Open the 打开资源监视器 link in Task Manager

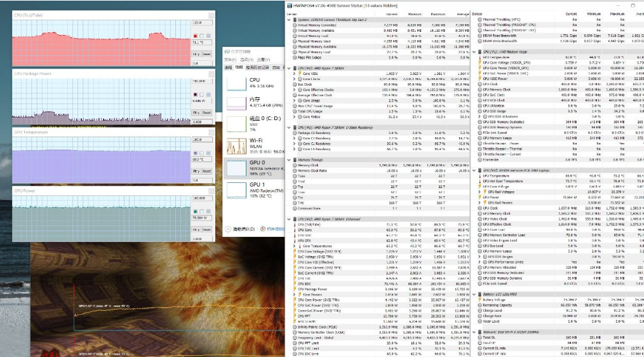coord(276,229)
